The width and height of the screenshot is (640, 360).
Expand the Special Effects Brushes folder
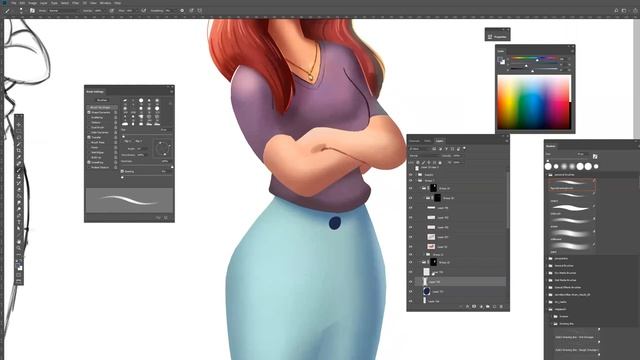tap(547, 287)
